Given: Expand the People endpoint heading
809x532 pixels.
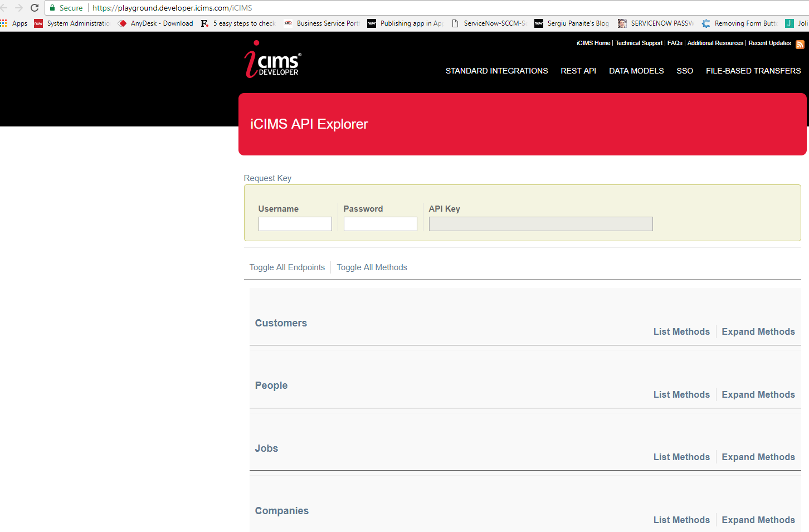Looking at the screenshot, I should click(271, 385).
